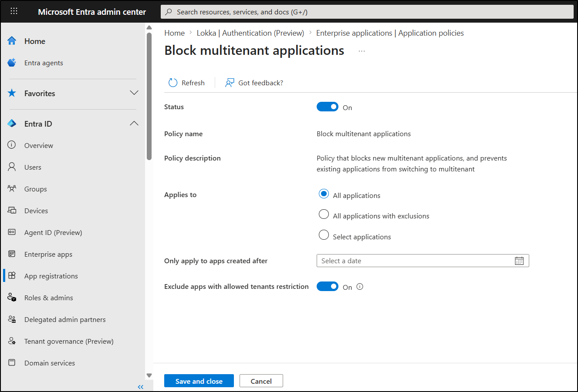
Task: Click the Save and close button
Action: [199, 380]
